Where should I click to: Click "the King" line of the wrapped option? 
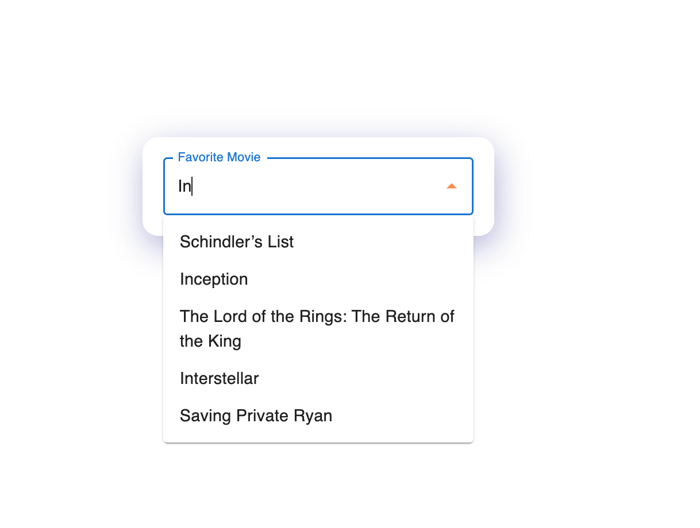(x=210, y=341)
